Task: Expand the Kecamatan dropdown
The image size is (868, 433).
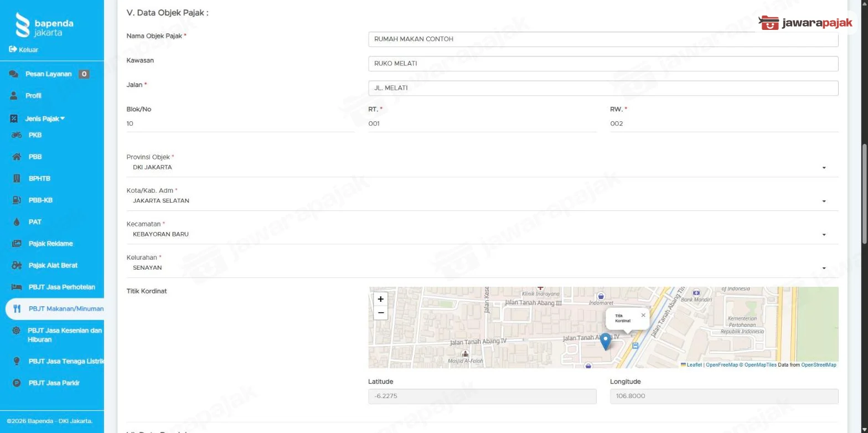Action: point(482,234)
